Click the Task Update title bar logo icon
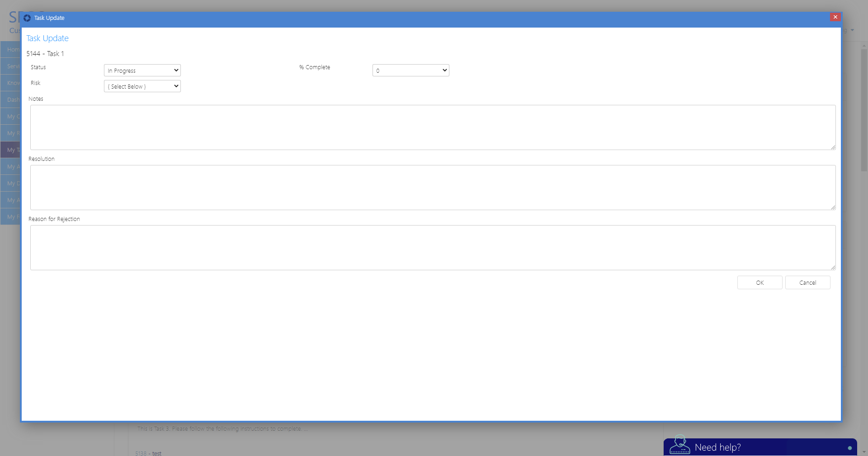Screen dimensions: 868x456 point(27,18)
